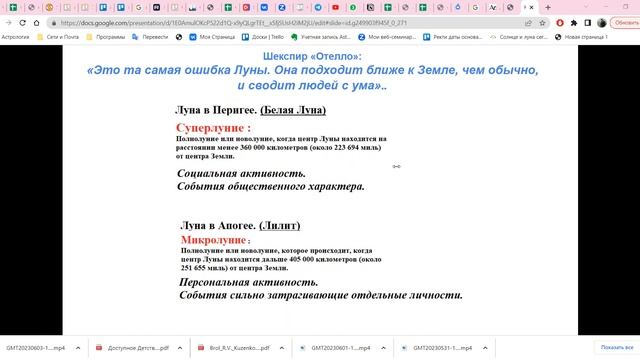Switch to the tab with the clock icon
The height and width of the screenshot is (360, 640).
(371, 7)
